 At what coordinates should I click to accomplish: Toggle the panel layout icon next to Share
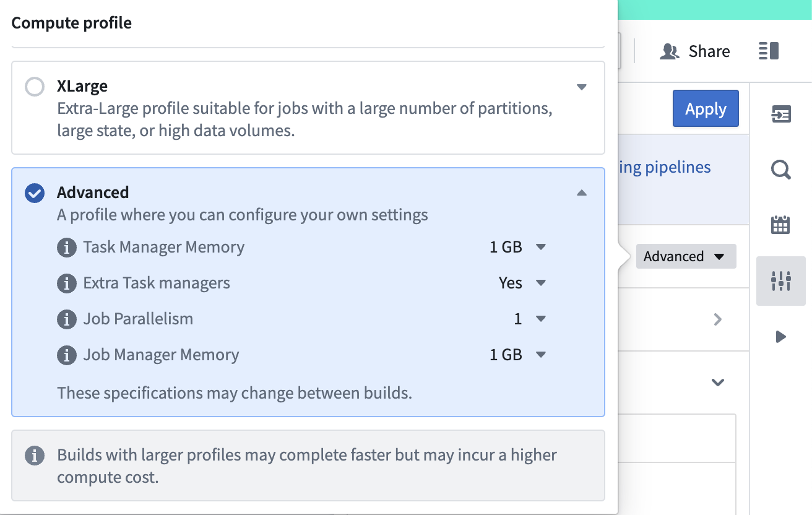[x=768, y=51]
